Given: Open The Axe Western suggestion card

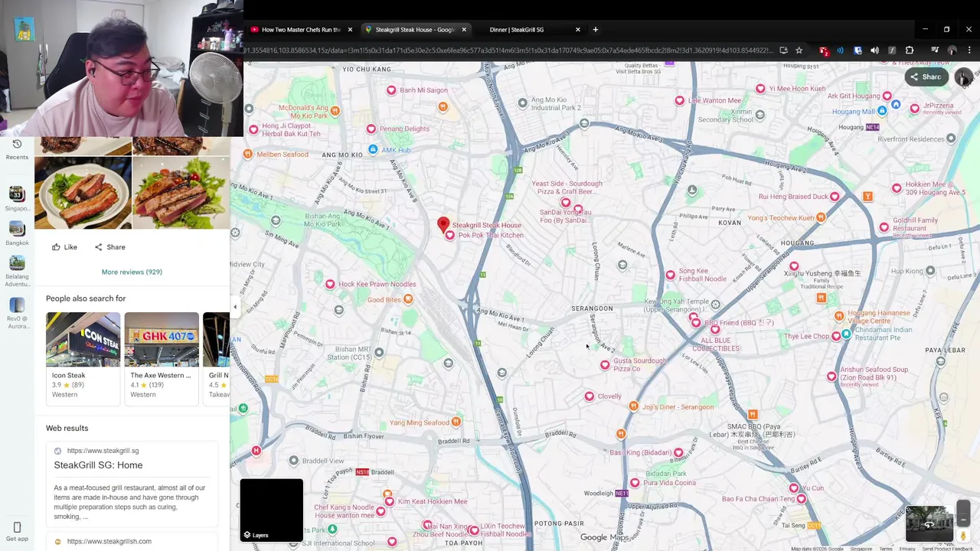Looking at the screenshot, I should (x=162, y=357).
